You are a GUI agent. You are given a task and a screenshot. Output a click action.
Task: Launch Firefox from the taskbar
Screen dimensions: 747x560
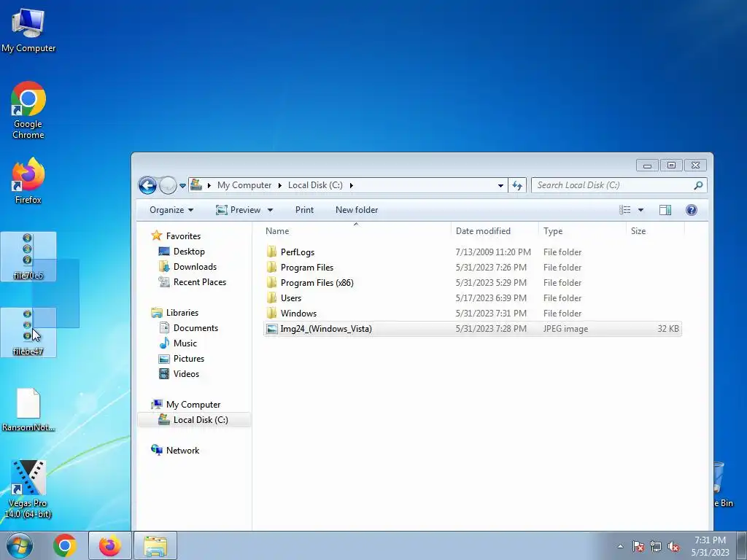point(110,545)
